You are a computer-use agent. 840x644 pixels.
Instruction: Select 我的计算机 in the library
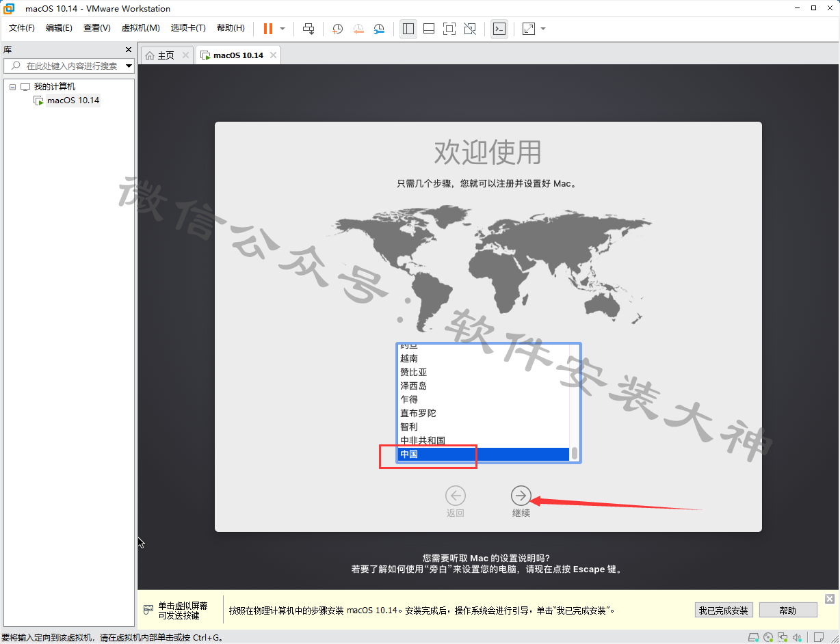pos(55,87)
